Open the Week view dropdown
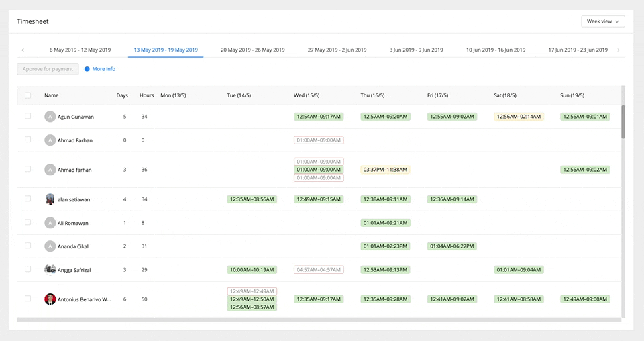 pos(602,21)
